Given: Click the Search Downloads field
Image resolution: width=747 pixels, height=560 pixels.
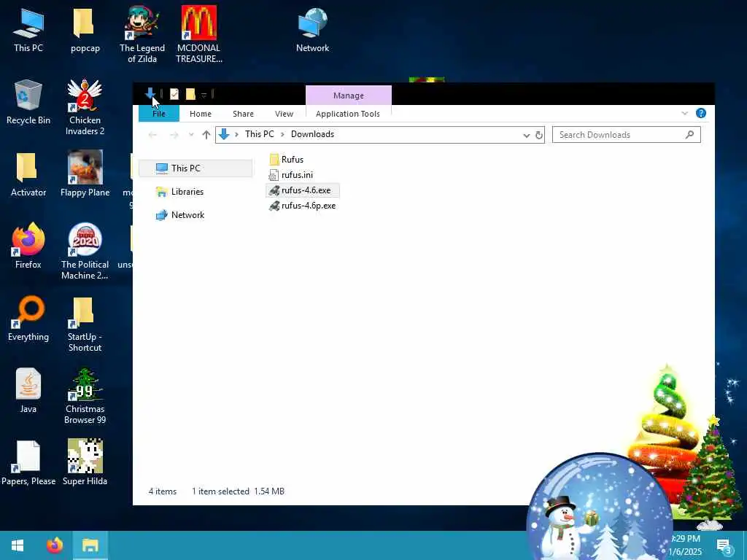Looking at the screenshot, I should (x=626, y=135).
